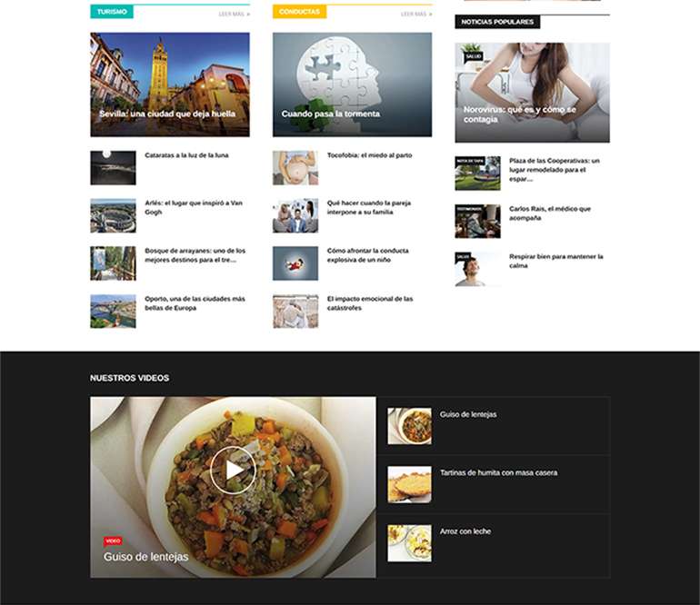The image size is (700, 605).
Task: Select the Oporto article thumbnail
Action: coord(113,311)
